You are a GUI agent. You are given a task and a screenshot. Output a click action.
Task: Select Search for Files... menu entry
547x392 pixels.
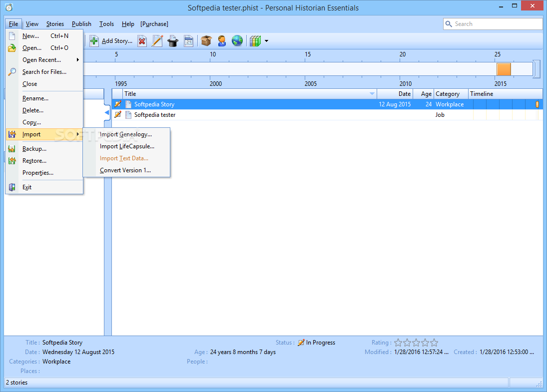pos(44,72)
